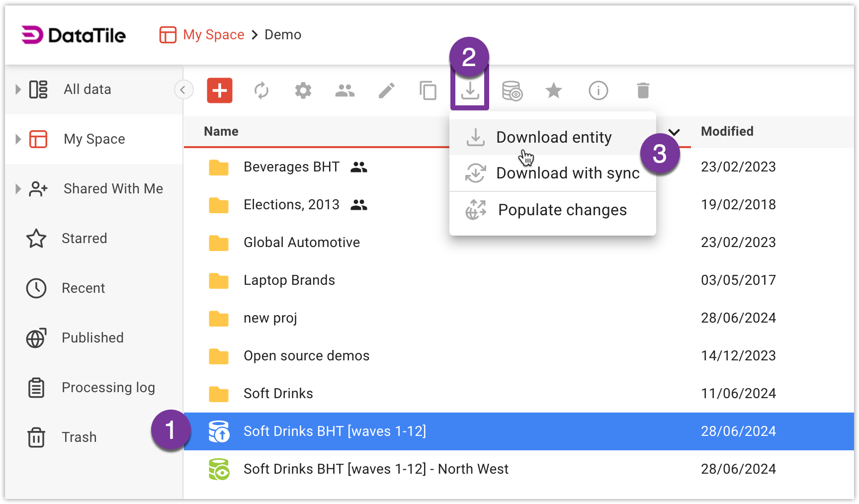Click the database view icon in the toolbar

pyautogui.click(x=512, y=90)
